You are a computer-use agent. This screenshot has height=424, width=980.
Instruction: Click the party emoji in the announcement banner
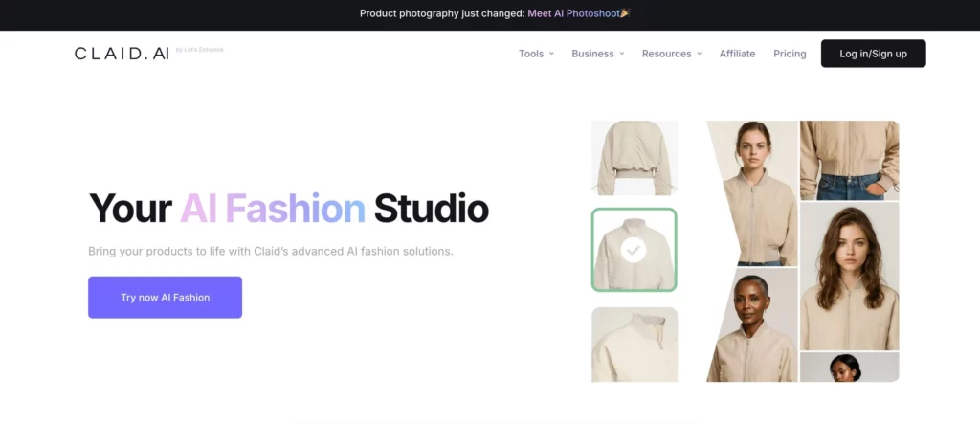625,13
